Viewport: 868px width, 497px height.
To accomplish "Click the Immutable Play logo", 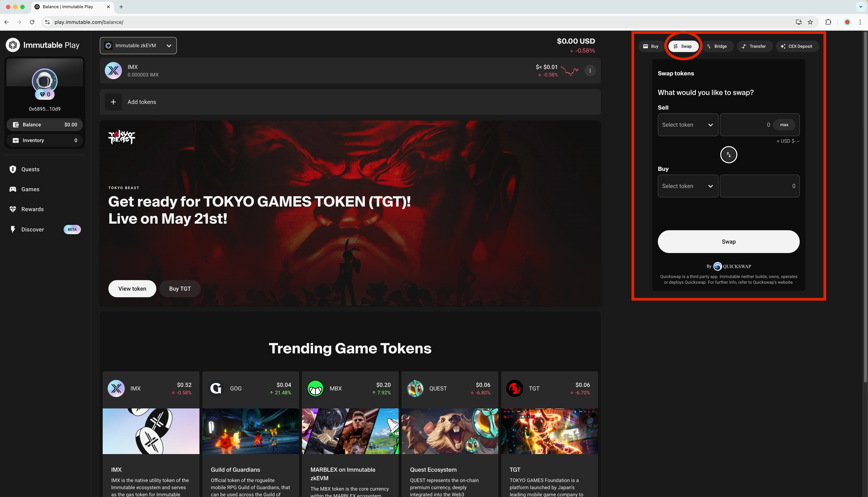I will point(43,45).
